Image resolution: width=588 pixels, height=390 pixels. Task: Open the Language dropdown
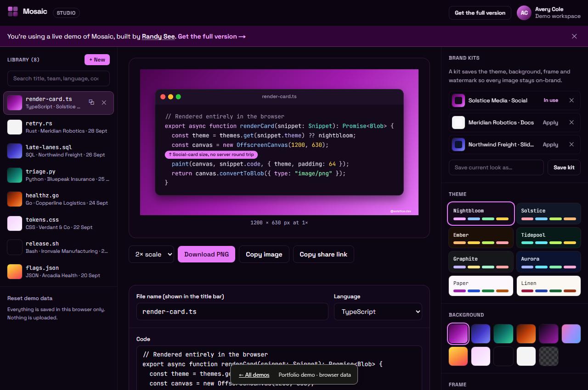(378, 312)
